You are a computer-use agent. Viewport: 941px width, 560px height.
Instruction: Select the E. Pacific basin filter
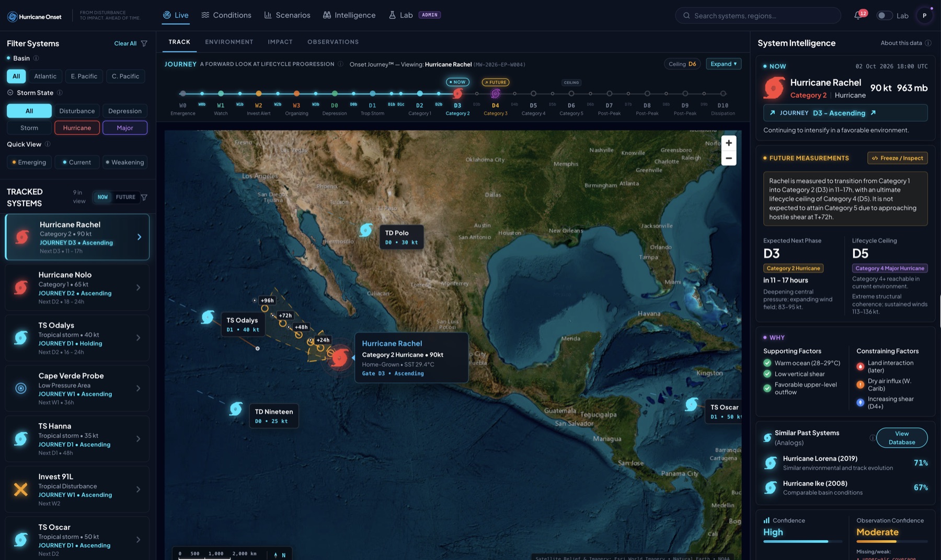(84, 76)
